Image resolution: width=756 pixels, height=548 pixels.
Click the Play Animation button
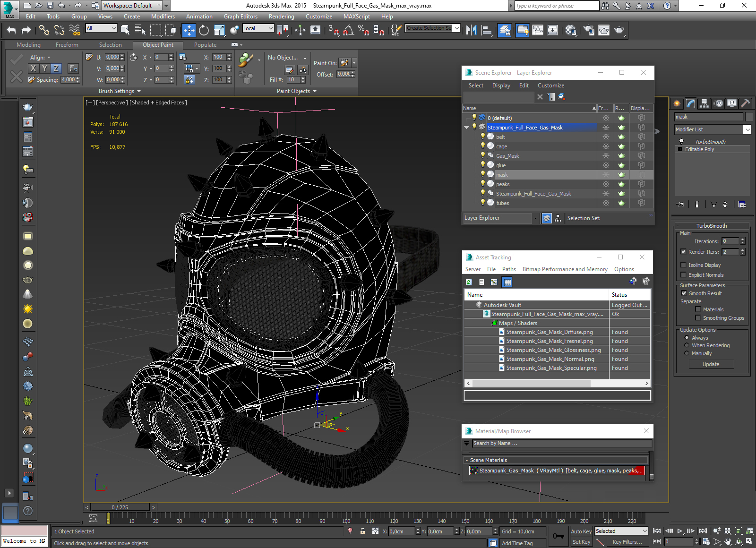point(680,531)
